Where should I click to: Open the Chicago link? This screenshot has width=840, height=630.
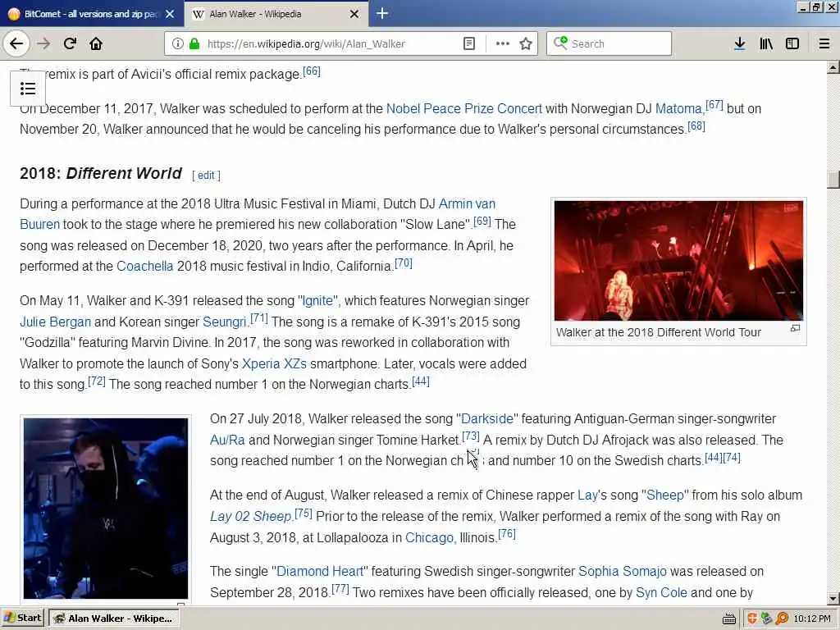429,538
